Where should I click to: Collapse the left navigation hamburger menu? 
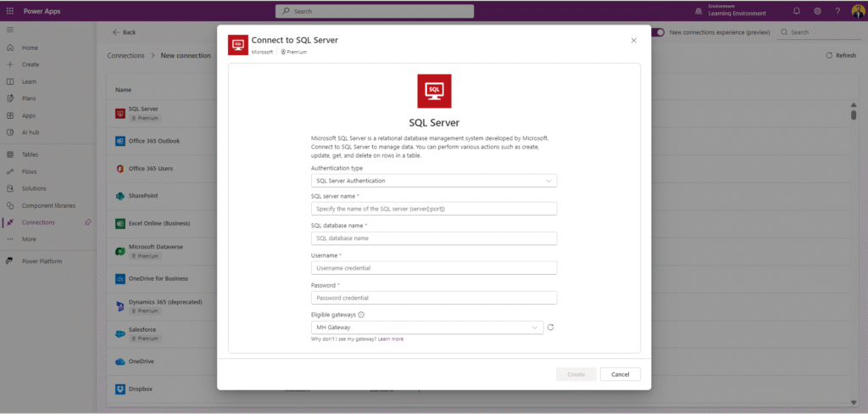pyautogui.click(x=10, y=30)
